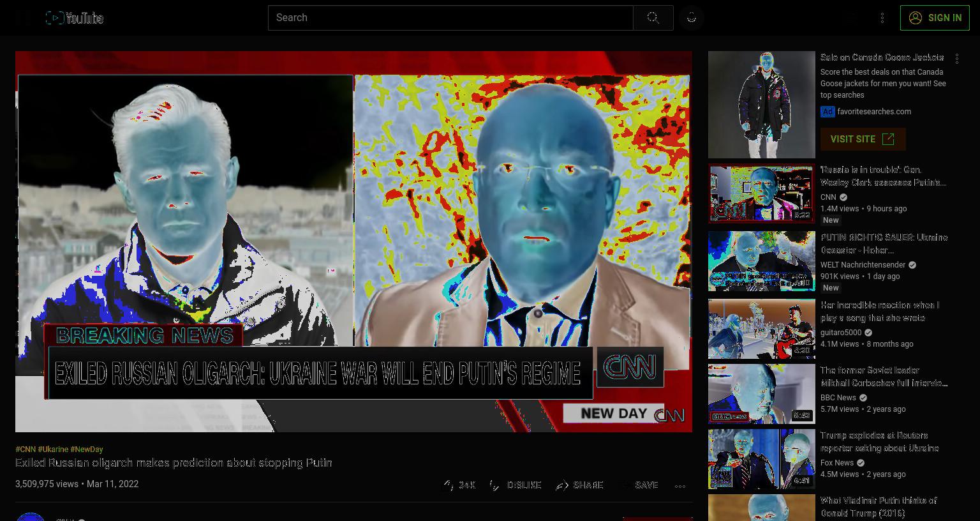This screenshot has height=521, width=980.
Task: Click the main CNN video player
Action: [x=353, y=241]
